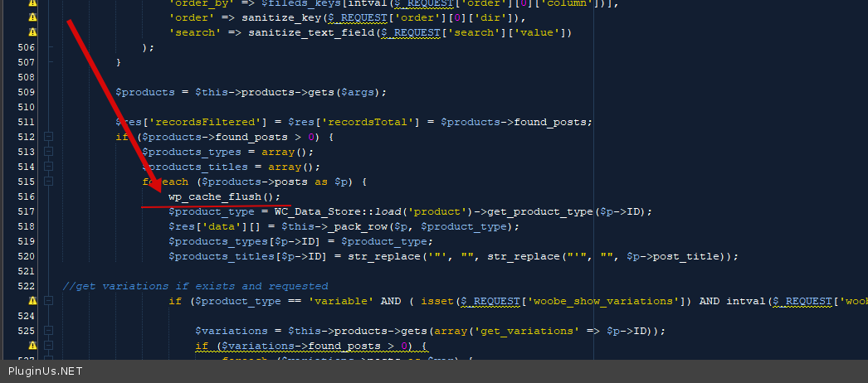Collapse the fold at line 525
The width and height of the screenshot is (868, 383).
[x=49, y=331]
